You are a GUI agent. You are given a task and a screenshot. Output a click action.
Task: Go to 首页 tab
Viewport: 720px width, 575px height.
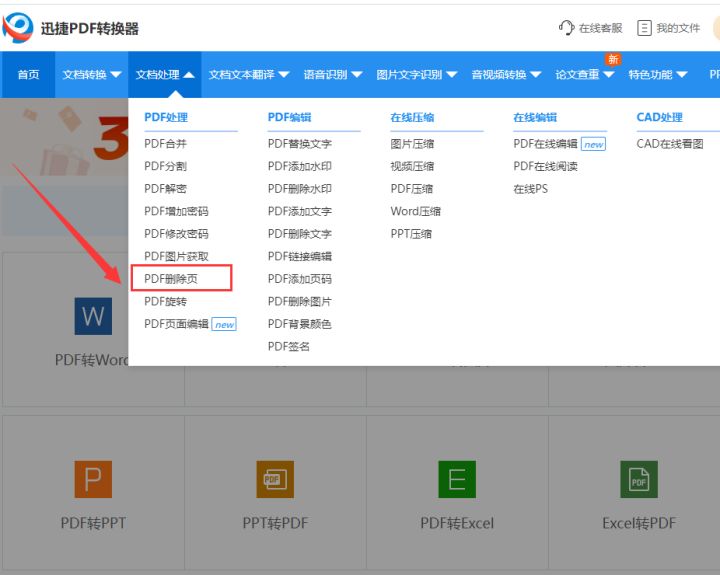(x=28, y=74)
